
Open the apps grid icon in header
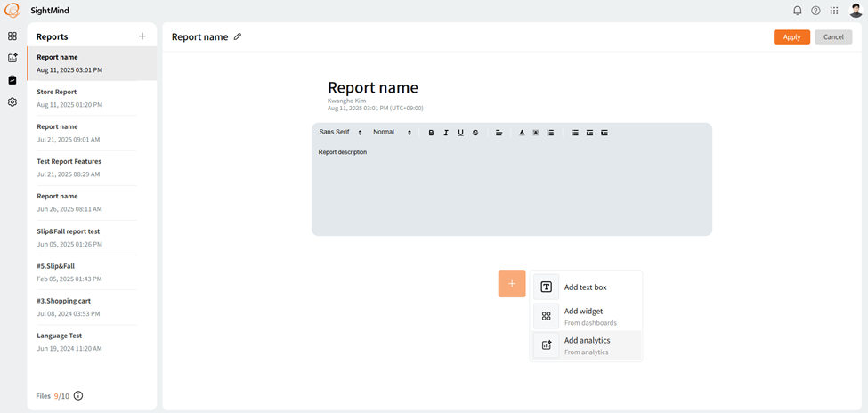(834, 11)
